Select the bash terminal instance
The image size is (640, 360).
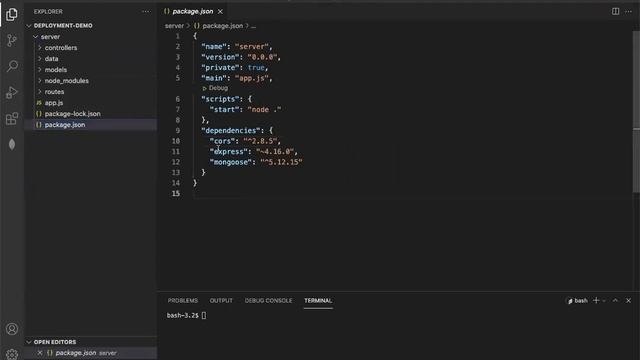tap(577, 301)
